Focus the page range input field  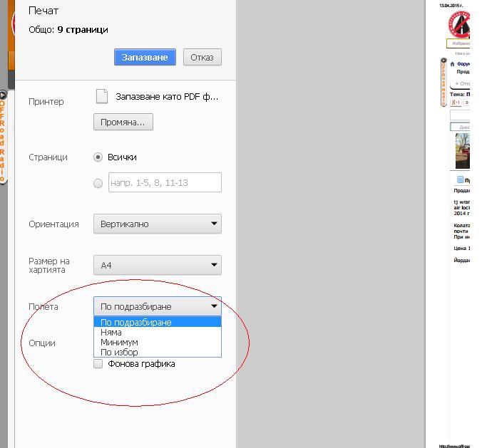pos(165,182)
